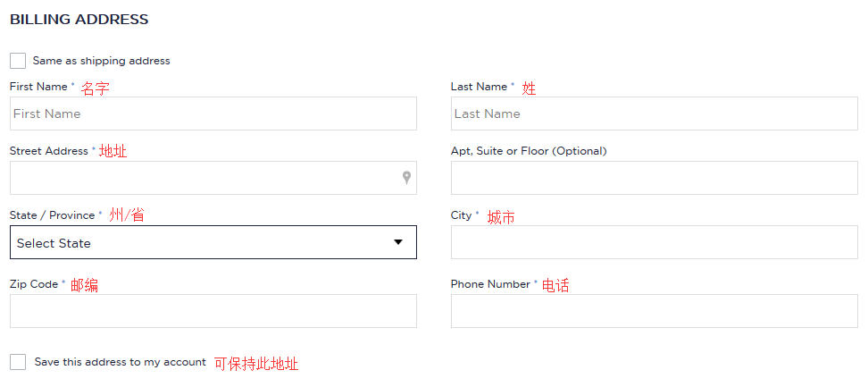868x387 pixels.
Task: Click the Last Name label text
Action: 479,87
